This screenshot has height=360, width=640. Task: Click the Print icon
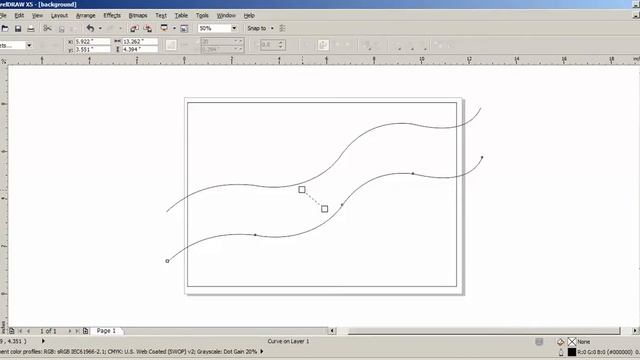click(31, 28)
